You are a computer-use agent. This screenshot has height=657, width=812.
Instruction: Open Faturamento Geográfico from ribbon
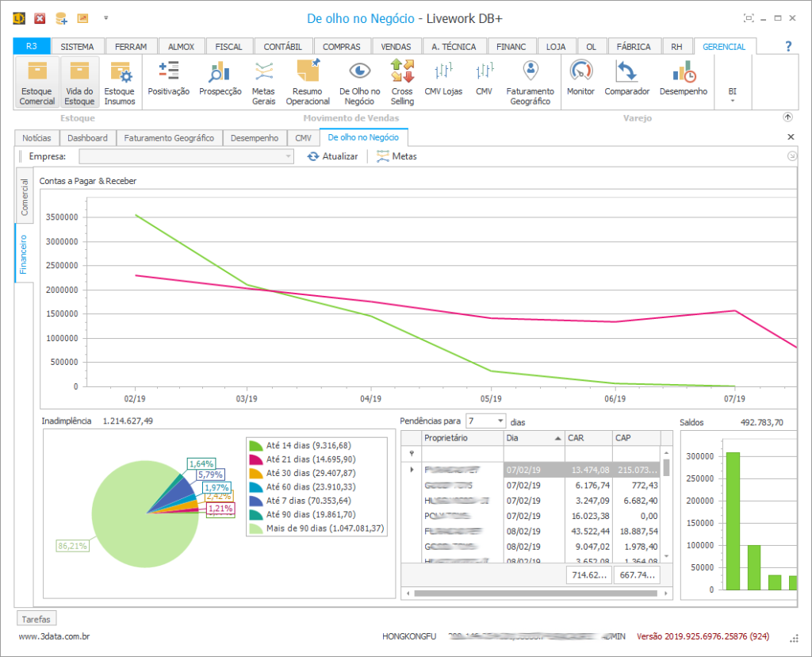click(x=530, y=83)
